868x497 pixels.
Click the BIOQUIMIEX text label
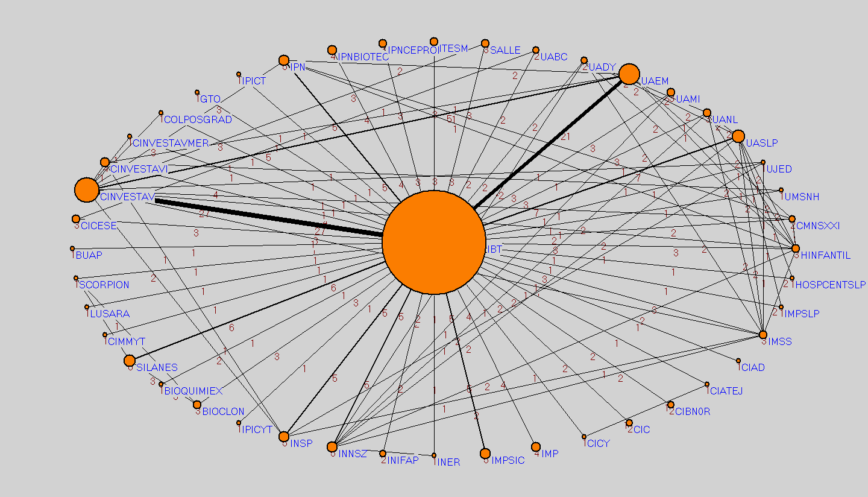point(193,391)
